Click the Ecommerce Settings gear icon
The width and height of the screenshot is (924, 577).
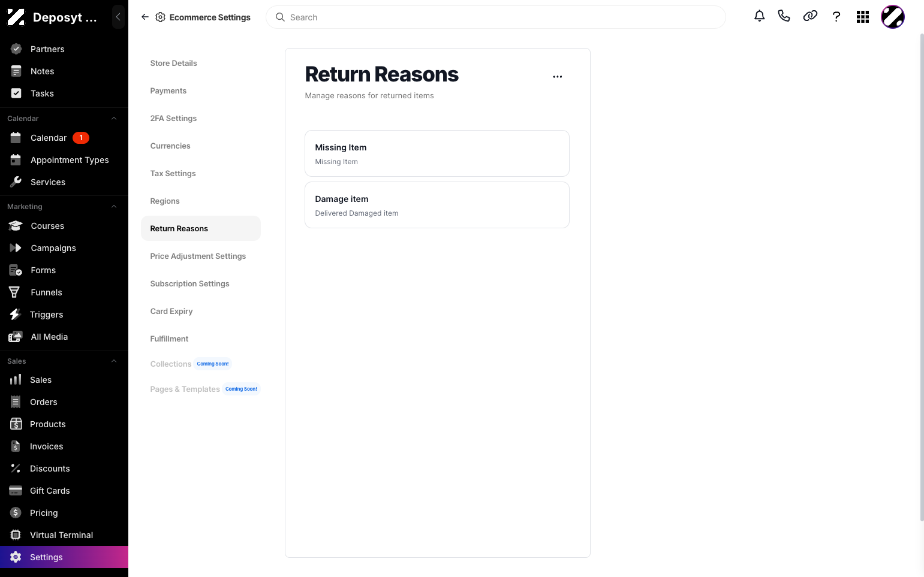click(x=160, y=17)
